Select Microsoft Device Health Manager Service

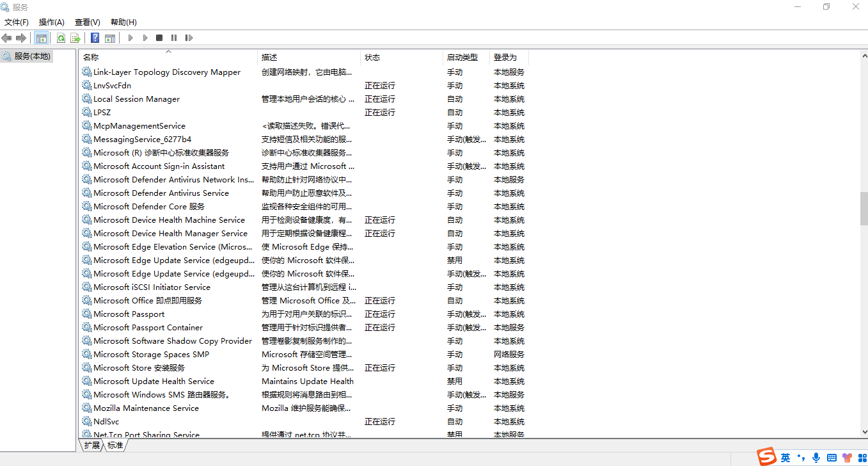point(171,233)
